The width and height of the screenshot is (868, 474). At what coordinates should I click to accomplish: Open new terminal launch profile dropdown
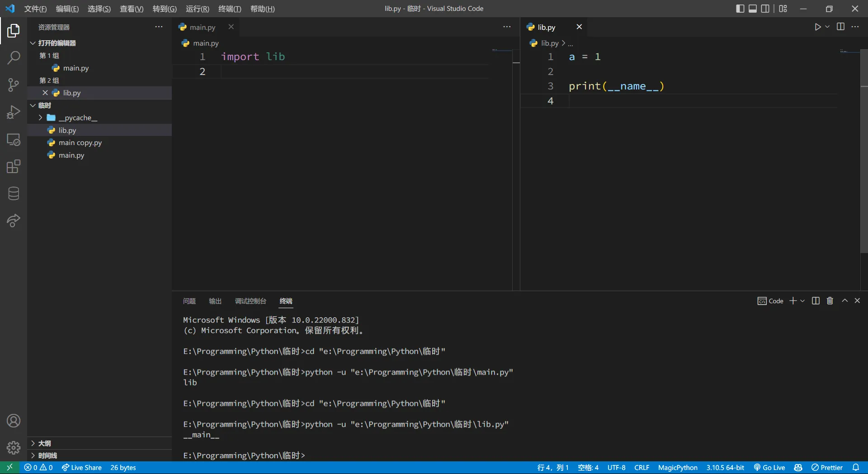point(803,301)
